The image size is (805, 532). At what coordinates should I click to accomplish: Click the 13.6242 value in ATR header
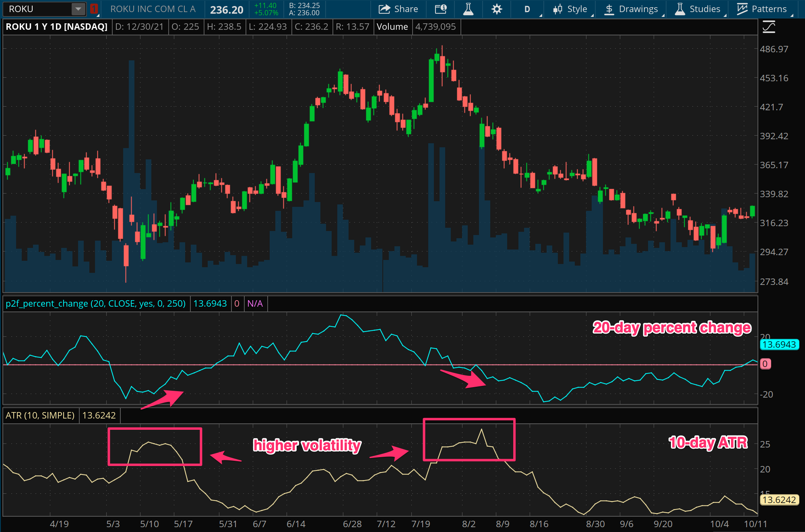[x=99, y=415]
